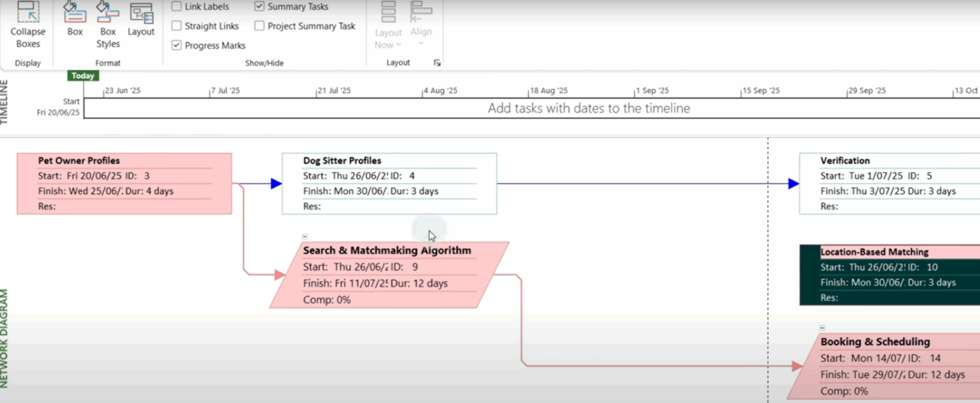Click the blue link arrow into Dog Sitter Profiles

point(276,183)
